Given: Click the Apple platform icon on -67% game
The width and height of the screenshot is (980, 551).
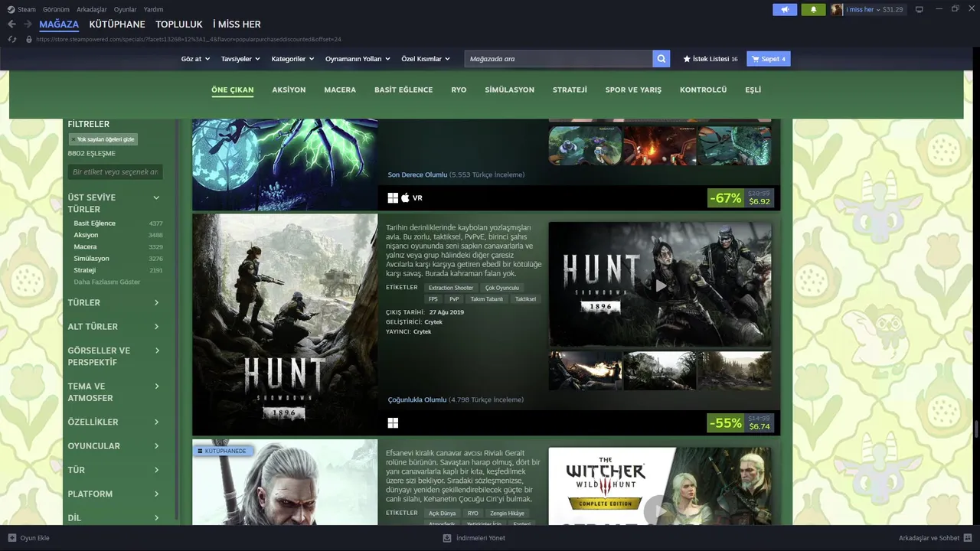Looking at the screenshot, I should [406, 197].
